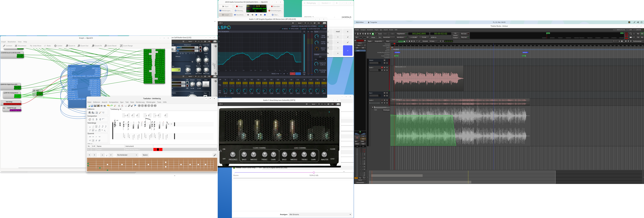Click the Skalen button in TuxGuitar
Image resolution: width=644 pixels, height=218 pixels.
pyautogui.click(x=145, y=155)
